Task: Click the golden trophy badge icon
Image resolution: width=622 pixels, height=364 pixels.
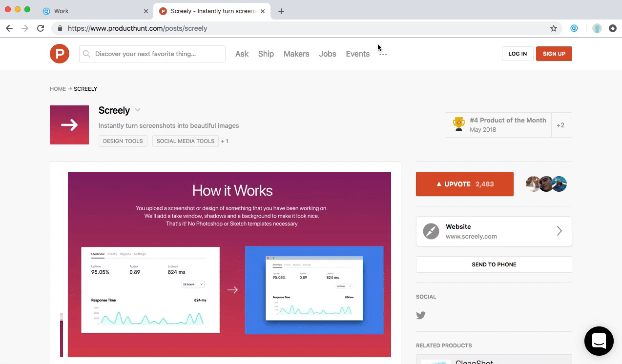Action: (458, 124)
